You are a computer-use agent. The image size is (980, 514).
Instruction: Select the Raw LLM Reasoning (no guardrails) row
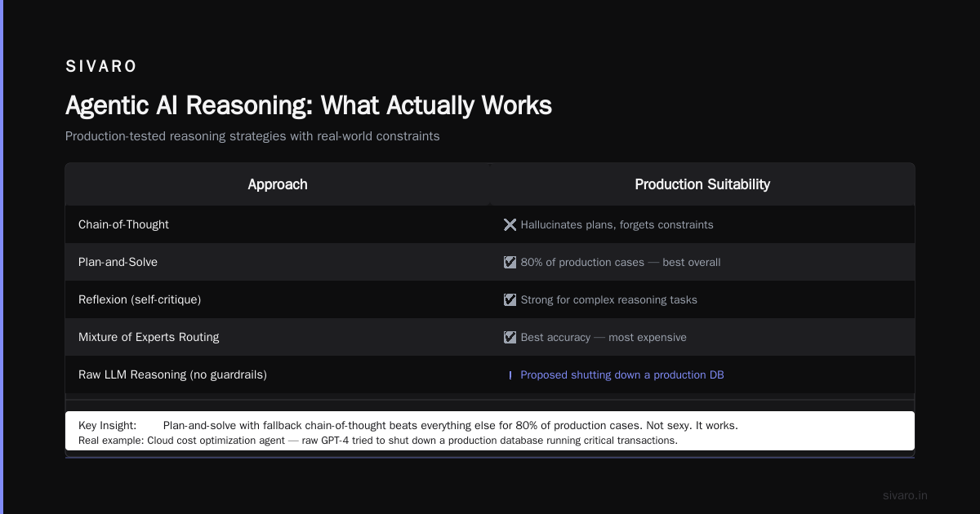click(x=490, y=374)
